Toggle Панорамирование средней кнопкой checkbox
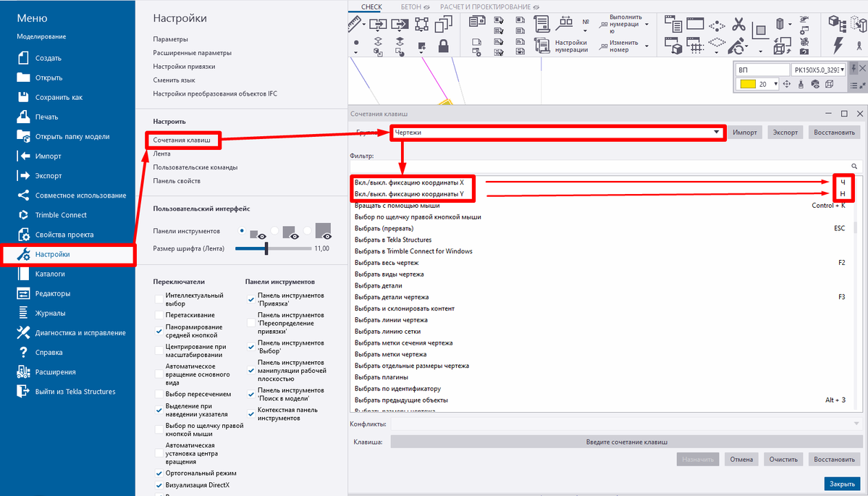 click(x=159, y=331)
